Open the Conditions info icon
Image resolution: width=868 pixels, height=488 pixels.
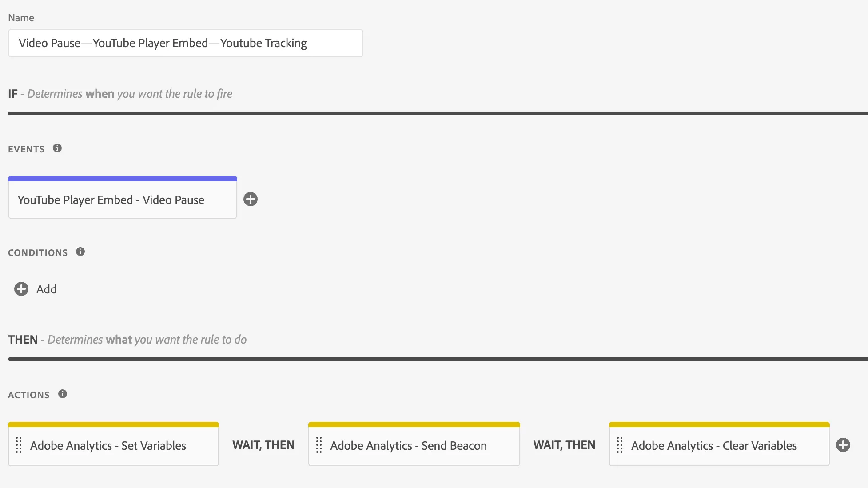click(x=80, y=252)
